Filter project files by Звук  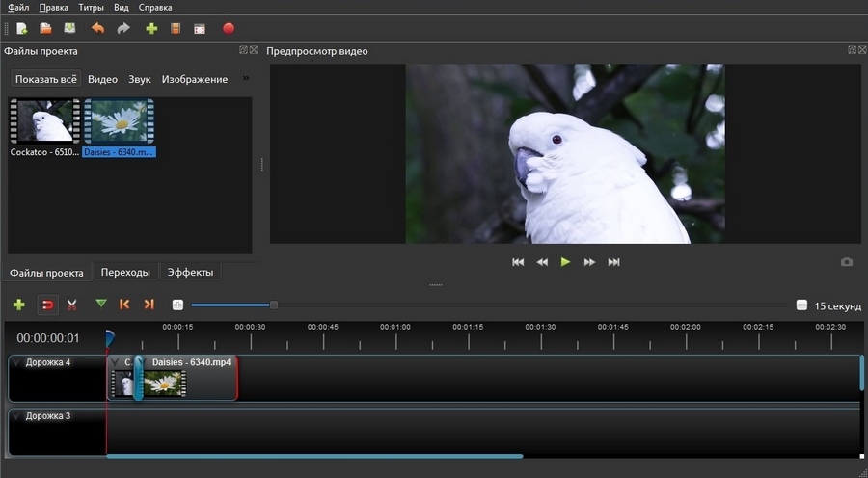tap(140, 79)
